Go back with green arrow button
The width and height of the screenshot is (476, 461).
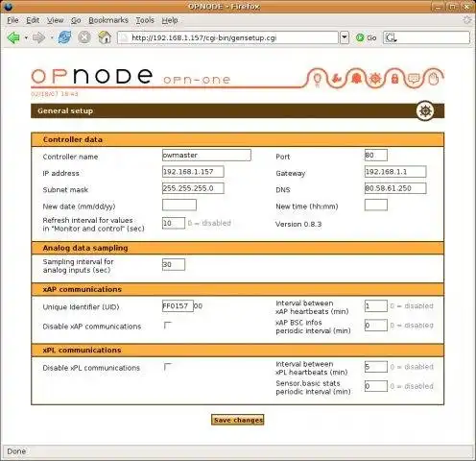(13, 37)
